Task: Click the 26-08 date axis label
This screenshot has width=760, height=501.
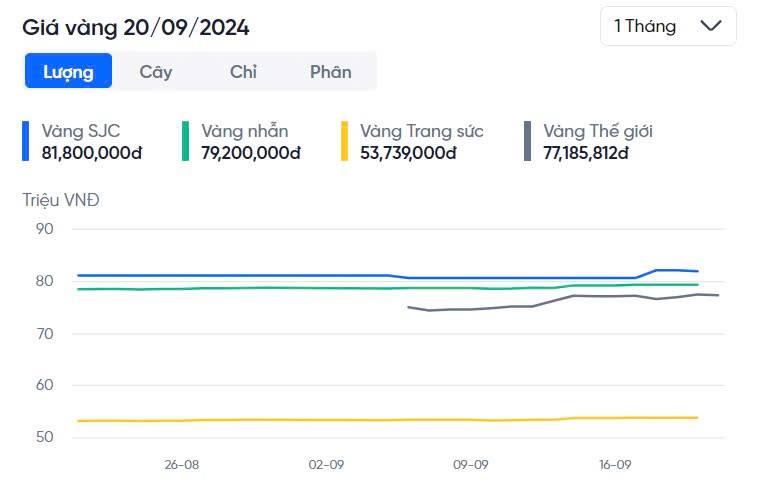Action: [x=181, y=465]
